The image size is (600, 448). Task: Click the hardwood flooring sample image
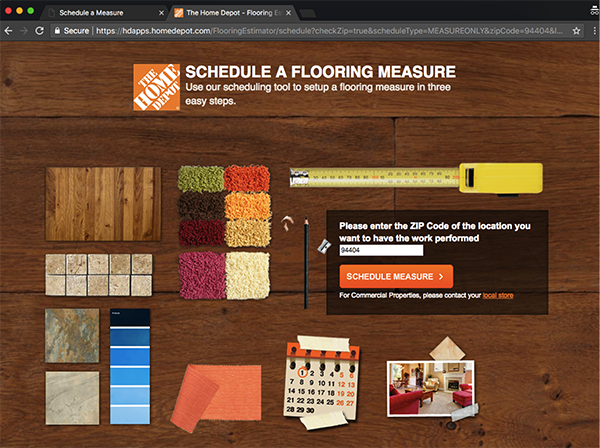tap(103, 204)
